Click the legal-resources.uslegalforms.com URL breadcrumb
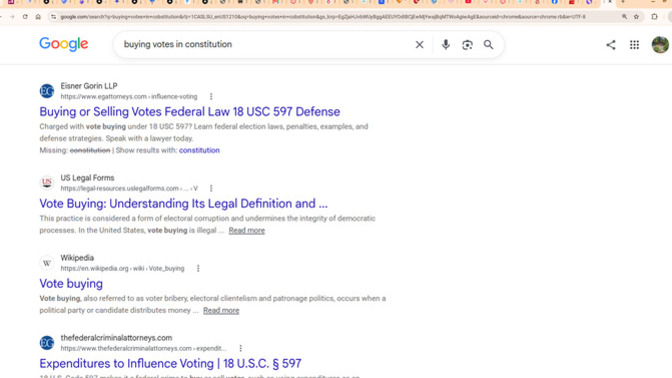The width and height of the screenshot is (672, 378). coord(129,189)
